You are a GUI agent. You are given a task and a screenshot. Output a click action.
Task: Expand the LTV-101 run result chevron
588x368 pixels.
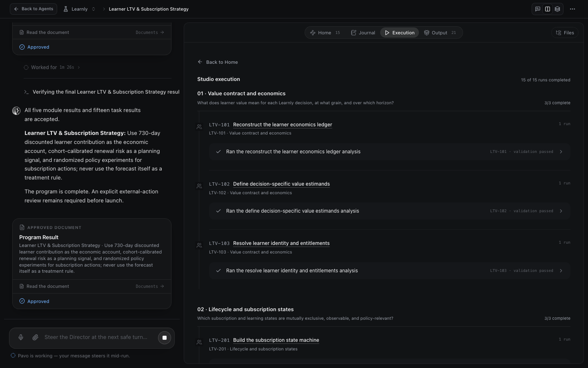pos(561,152)
